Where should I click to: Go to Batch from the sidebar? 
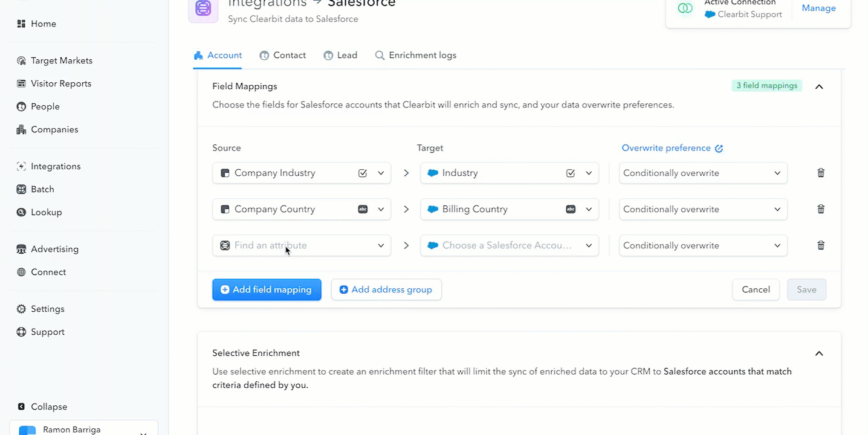[x=42, y=188]
